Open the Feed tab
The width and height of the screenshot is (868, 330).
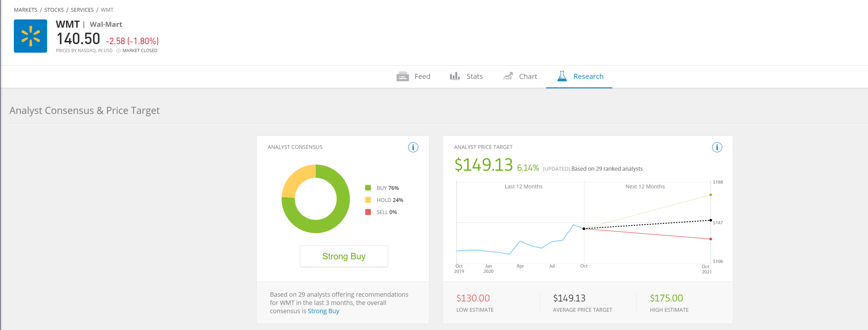click(414, 77)
